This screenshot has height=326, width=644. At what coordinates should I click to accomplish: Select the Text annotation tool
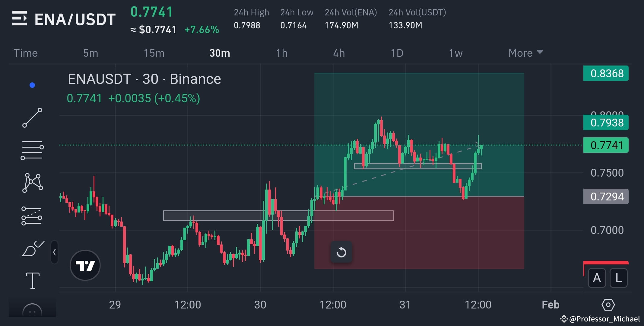point(33,280)
